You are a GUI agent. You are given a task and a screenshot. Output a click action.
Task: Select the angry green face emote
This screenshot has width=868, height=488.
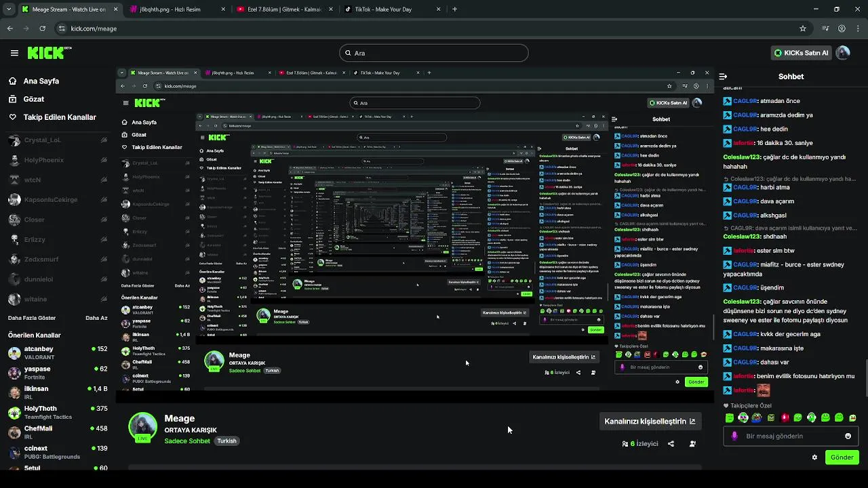tap(770, 418)
